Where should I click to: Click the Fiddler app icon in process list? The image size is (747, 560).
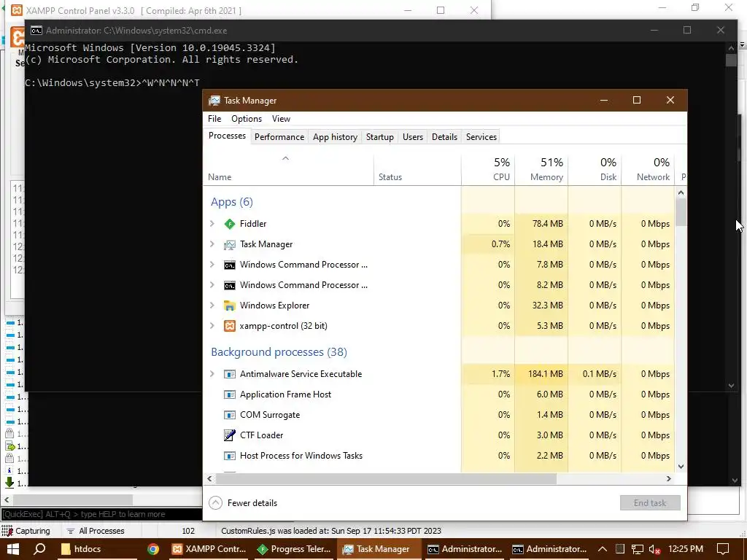(x=230, y=224)
